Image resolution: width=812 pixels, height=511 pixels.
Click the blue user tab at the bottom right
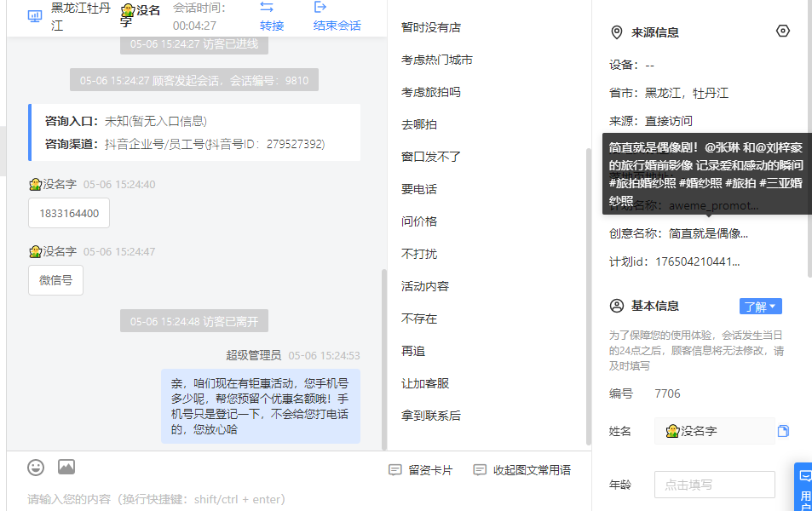coord(803,486)
